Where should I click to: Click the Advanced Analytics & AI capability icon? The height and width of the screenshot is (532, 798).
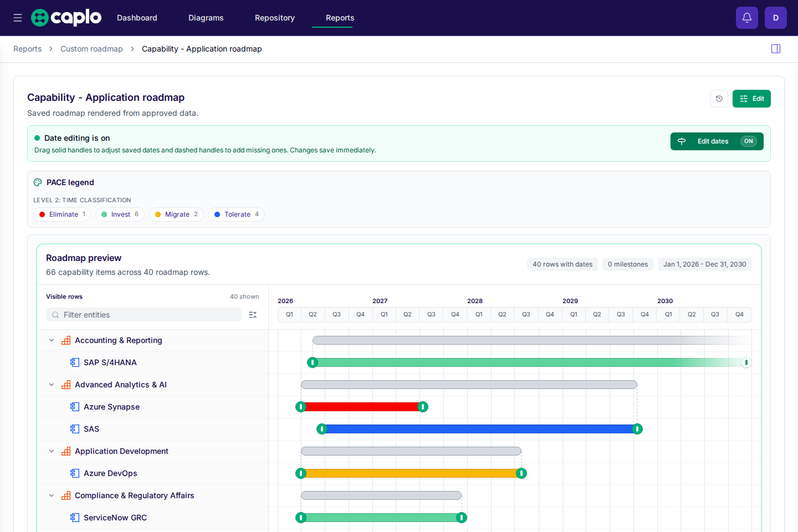[66, 385]
